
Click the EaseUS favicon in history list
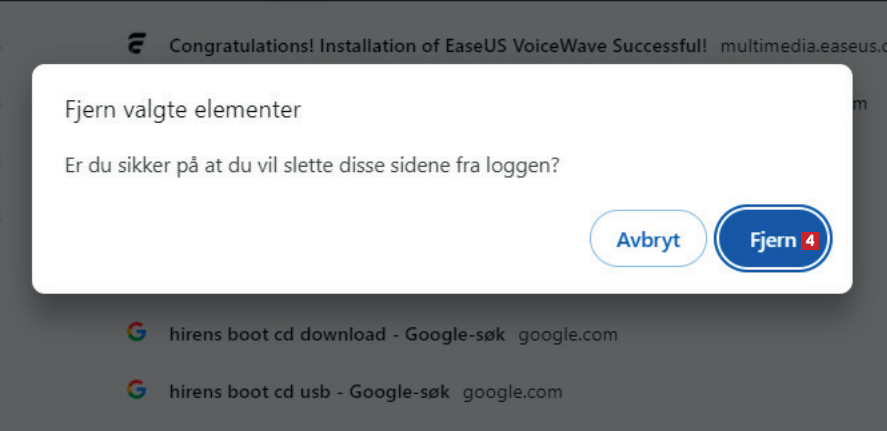tap(138, 44)
